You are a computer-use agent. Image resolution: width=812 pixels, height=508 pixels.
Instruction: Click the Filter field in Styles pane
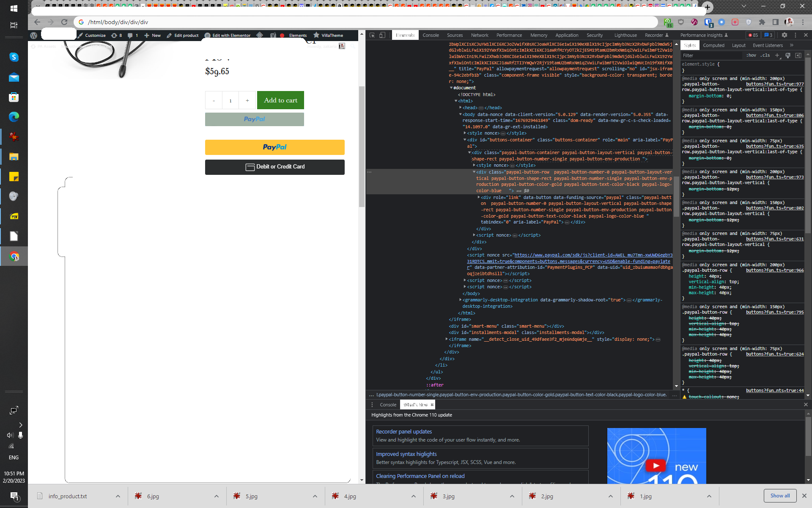[712, 55]
